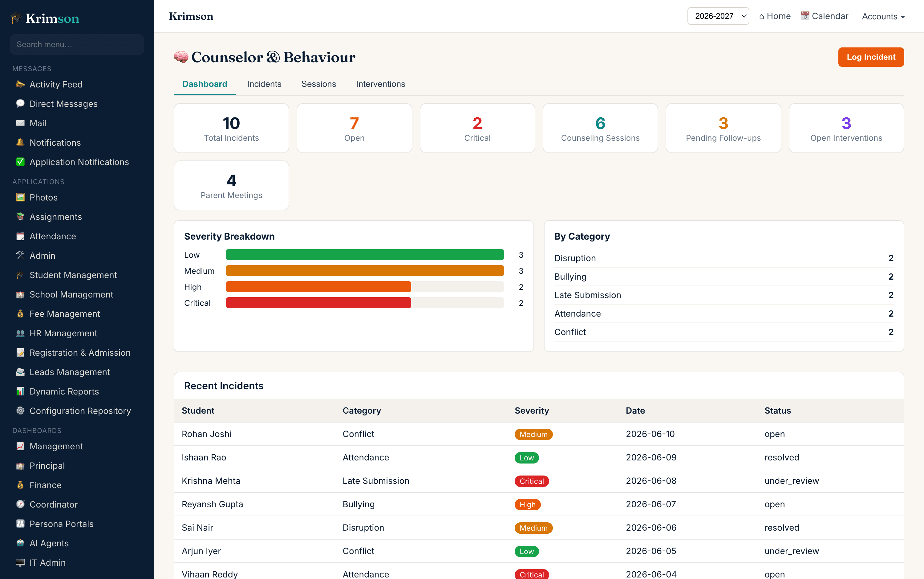The height and width of the screenshot is (579, 924).
Task: Switch to the Sessions tab
Action: [x=318, y=84]
